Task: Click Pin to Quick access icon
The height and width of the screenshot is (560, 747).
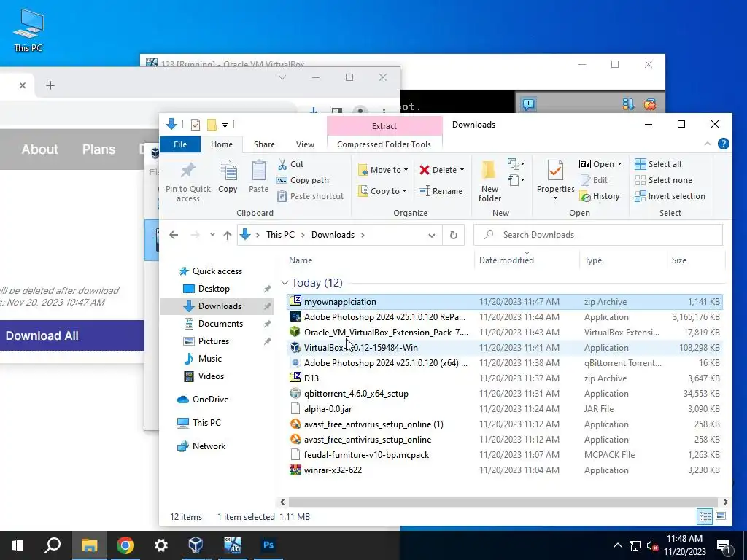Action: click(187, 171)
